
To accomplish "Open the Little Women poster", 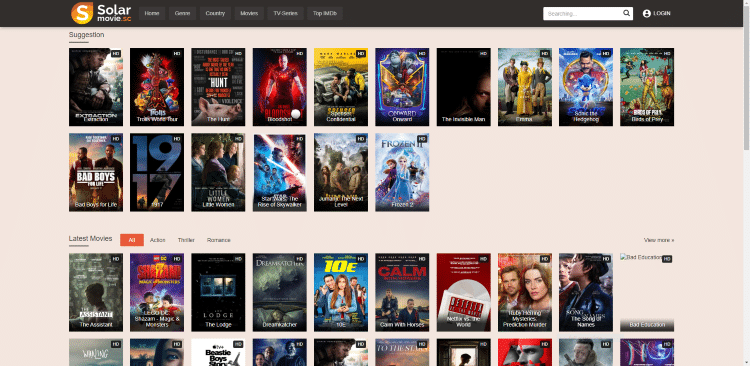I will (218, 172).
